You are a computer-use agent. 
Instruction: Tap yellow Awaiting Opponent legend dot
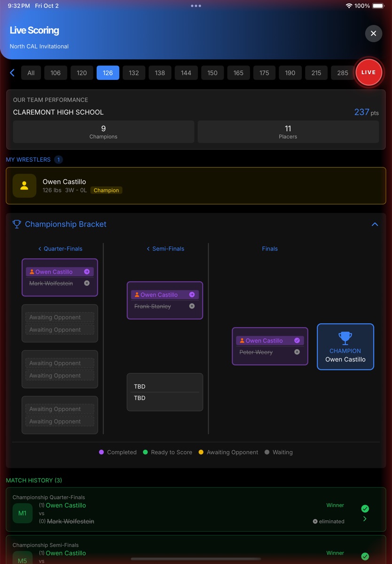pyautogui.click(x=201, y=452)
